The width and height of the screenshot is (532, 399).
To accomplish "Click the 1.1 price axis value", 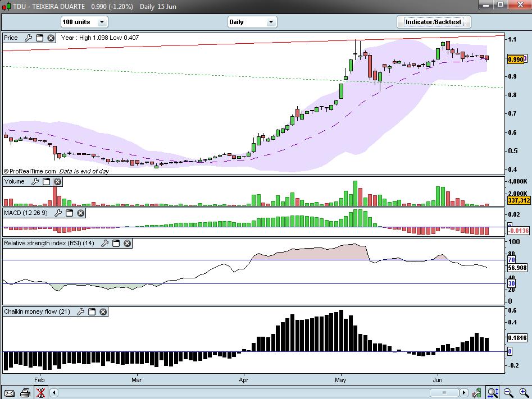I will coord(512,39).
